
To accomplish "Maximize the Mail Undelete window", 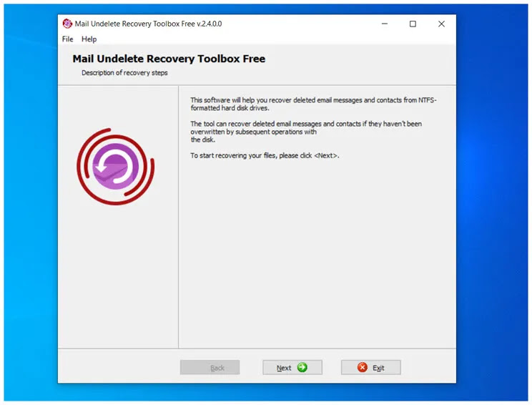I will coord(413,24).
